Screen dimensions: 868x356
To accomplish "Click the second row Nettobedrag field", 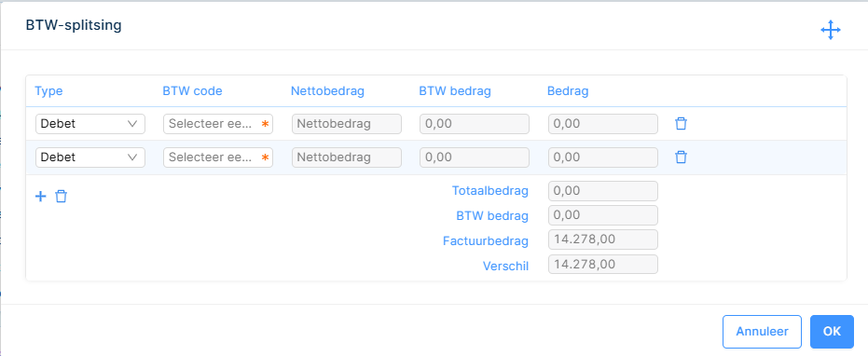I will pos(347,157).
